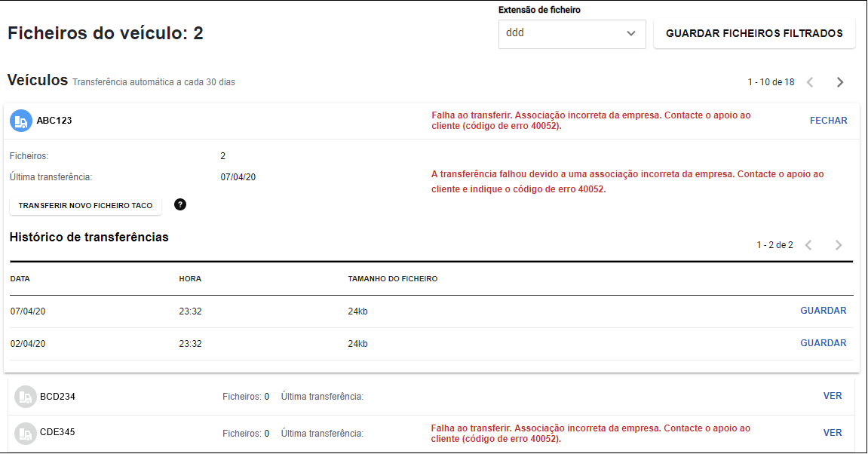Open the file extension dropdown showing ddd
868x454 pixels.
tap(572, 34)
